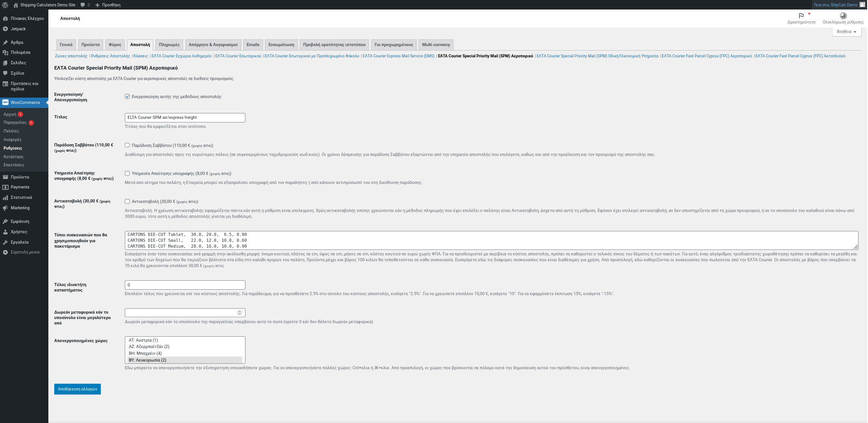This screenshot has width=868, height=423.
Task: Enable Παράδοση Σαββάτου checkbox
Action: click(x=127, y=146)
